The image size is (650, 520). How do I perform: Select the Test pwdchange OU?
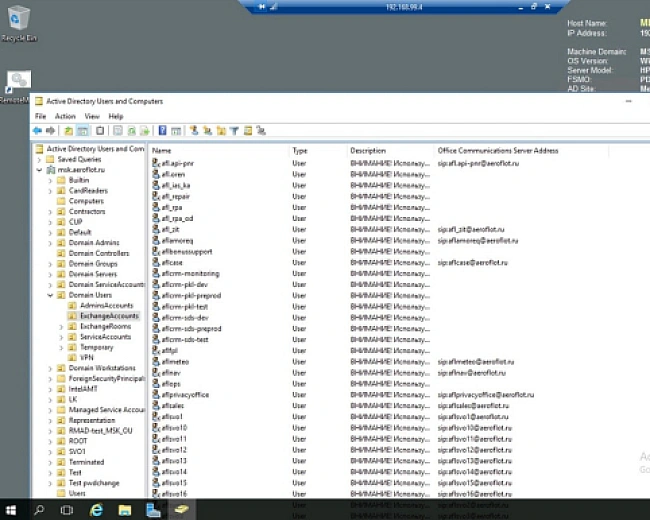click(x=94, y=483)
